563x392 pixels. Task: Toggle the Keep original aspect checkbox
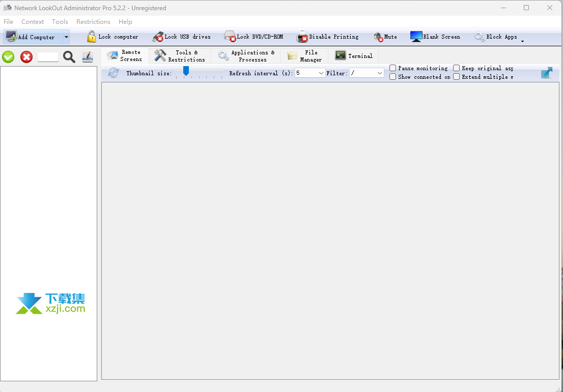457,68
